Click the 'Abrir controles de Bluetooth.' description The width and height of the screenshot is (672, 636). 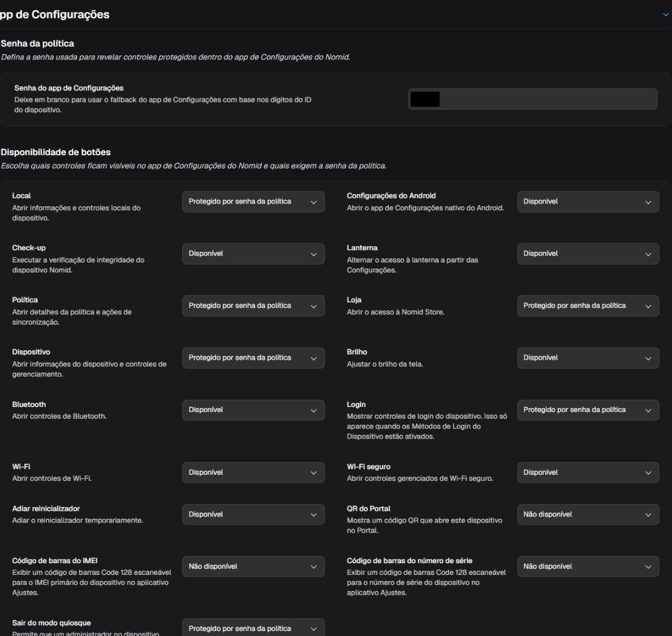click(59, 416)
